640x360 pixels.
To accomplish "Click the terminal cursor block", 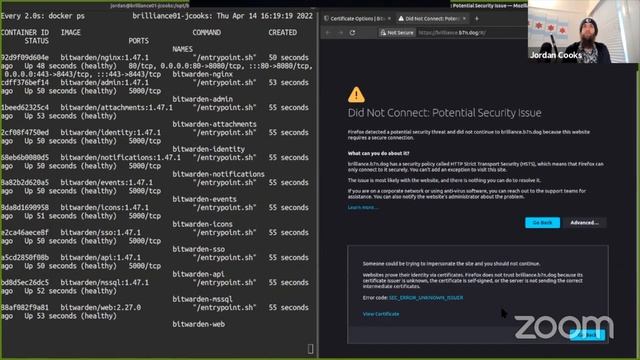I will tap(310, 349).
